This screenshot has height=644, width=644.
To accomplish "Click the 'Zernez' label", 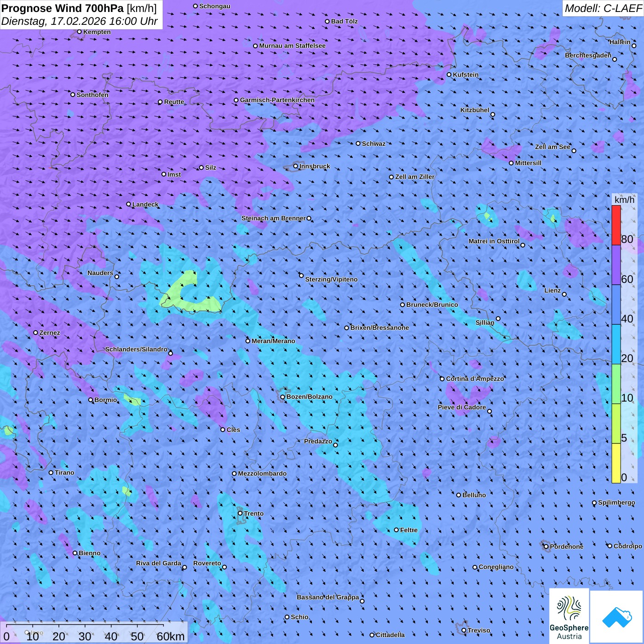I will click(50, 333).
